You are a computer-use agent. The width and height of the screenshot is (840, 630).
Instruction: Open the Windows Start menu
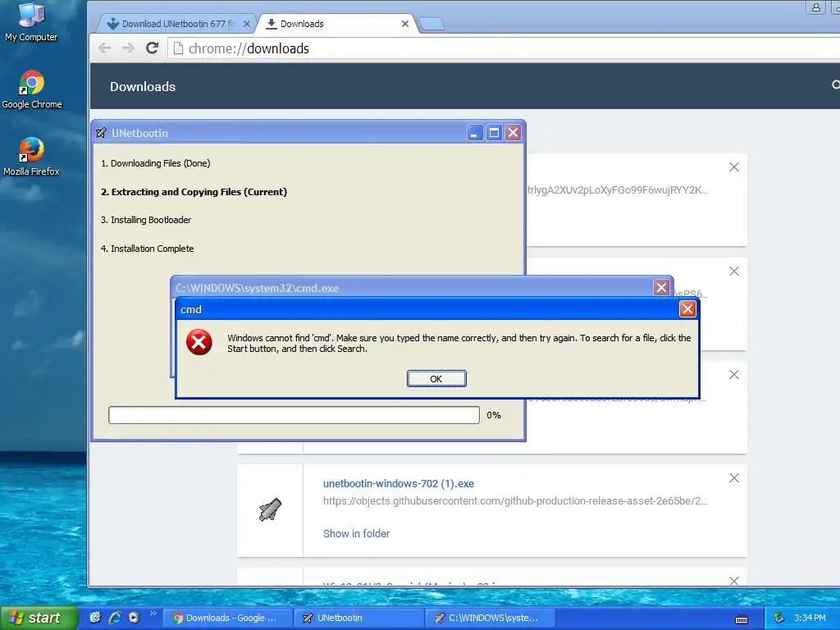point(39,618)
